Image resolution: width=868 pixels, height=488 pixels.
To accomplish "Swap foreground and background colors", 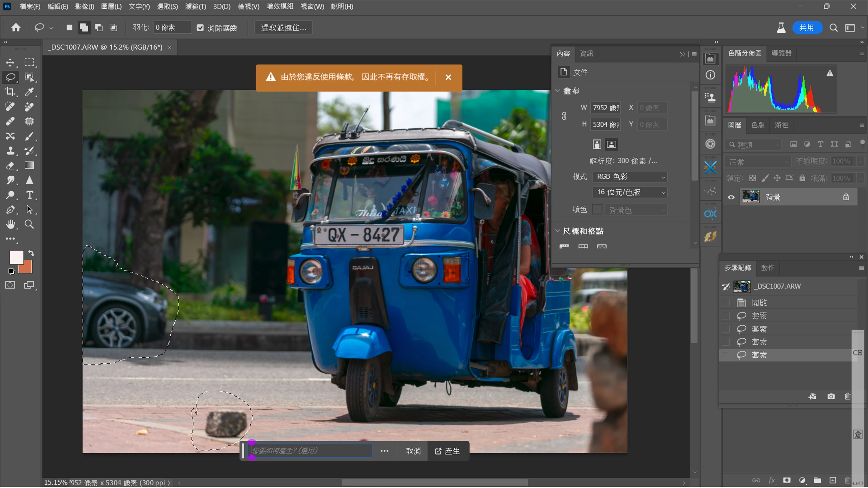I will 31,253.
